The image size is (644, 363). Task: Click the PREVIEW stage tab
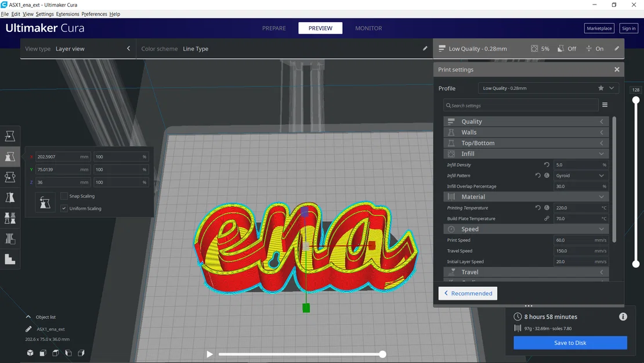(x=320, y=28)
